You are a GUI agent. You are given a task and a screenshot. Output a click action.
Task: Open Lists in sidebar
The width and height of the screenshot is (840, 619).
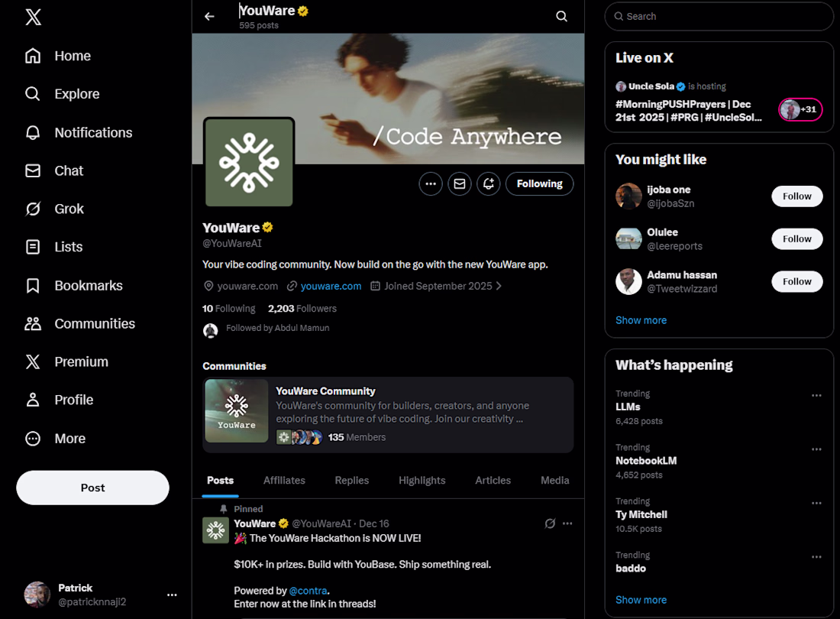click(53, 247)
